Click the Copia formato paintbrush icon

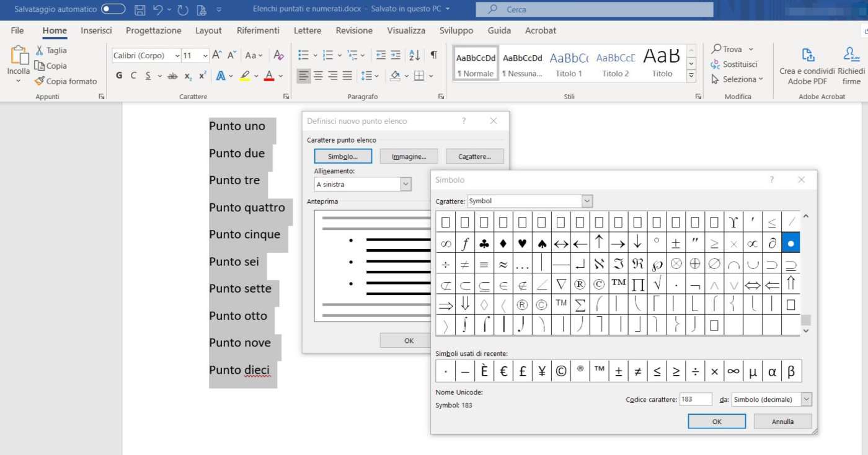[x=40, y=81]
